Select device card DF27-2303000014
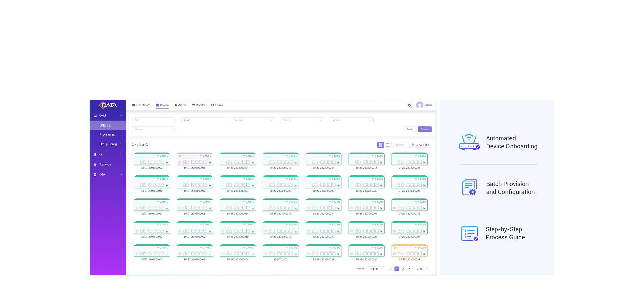The image size is (644, 302). click(x=238, y=205)
